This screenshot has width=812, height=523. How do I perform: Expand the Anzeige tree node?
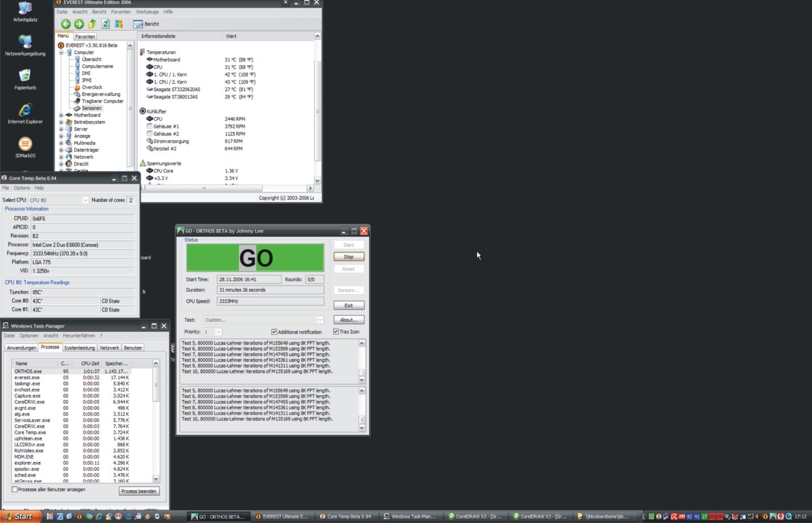coord(61,136)
